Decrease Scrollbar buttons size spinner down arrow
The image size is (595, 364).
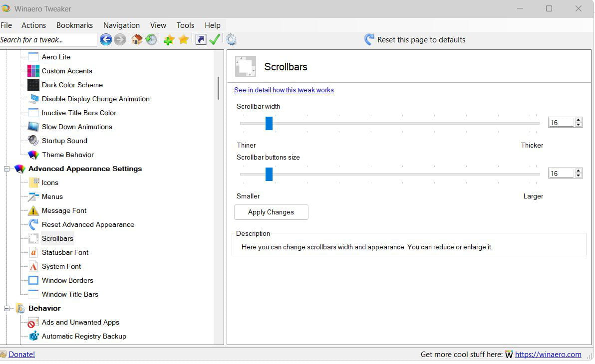(x=579, y=176)
